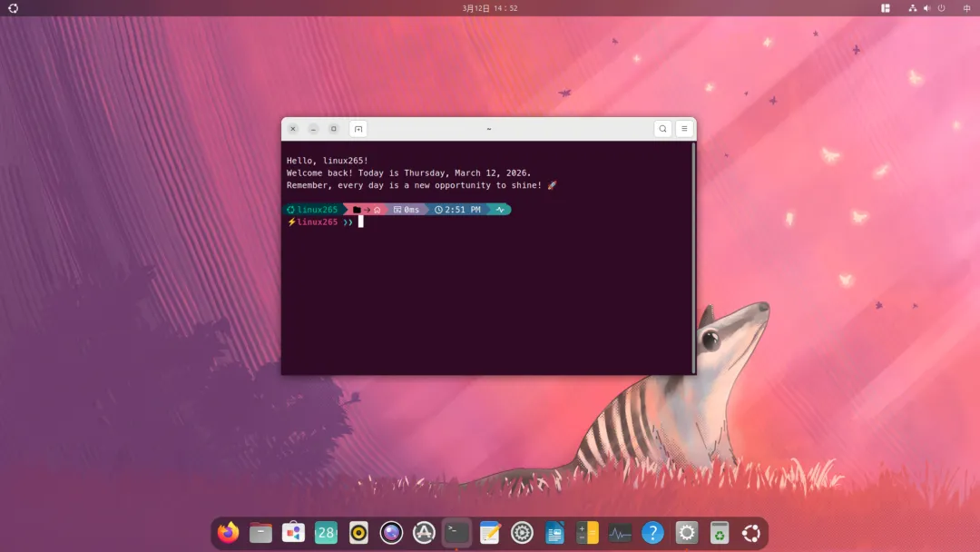Minimize the terminal window
980x552 pixels.
[x=313, y=129]
